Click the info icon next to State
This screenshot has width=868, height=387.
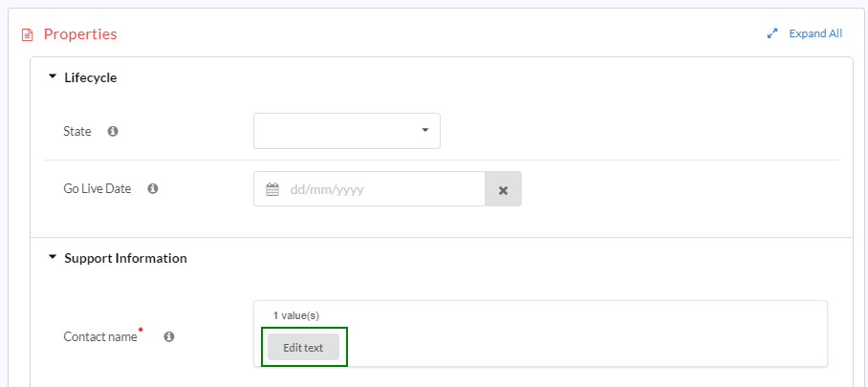click(113, 131)
